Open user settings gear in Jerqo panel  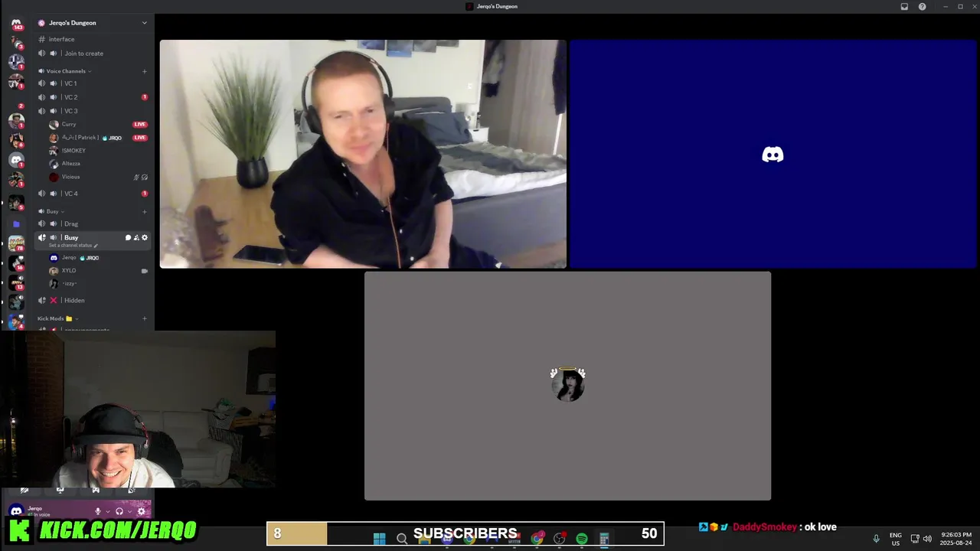pos(142,511)
